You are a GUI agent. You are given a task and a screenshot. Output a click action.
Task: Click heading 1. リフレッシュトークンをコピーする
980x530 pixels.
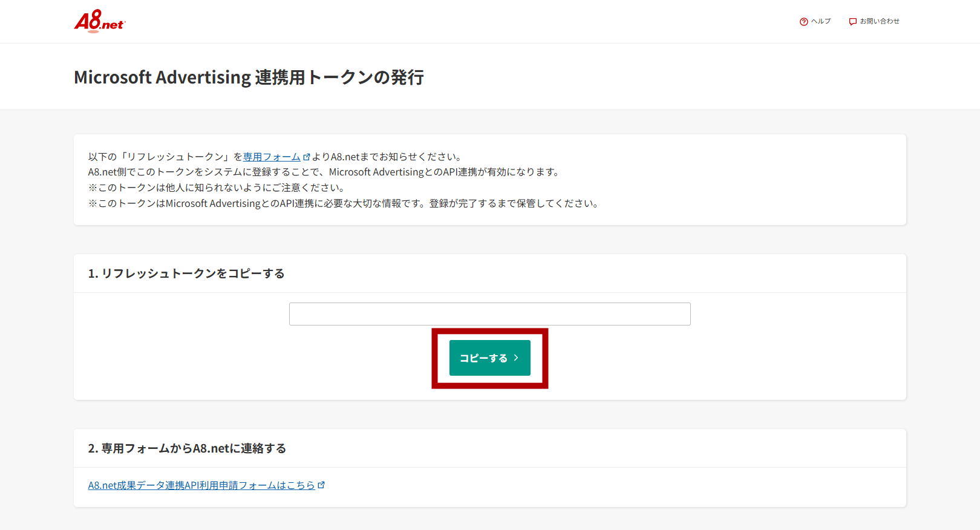[186, 273]
